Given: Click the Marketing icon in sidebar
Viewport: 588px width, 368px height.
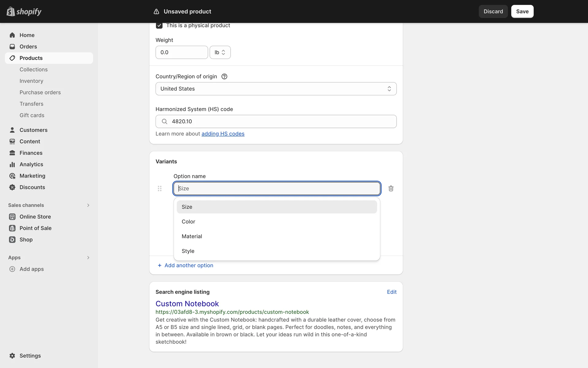Looking at the screenshot, I should click(12, 176).
